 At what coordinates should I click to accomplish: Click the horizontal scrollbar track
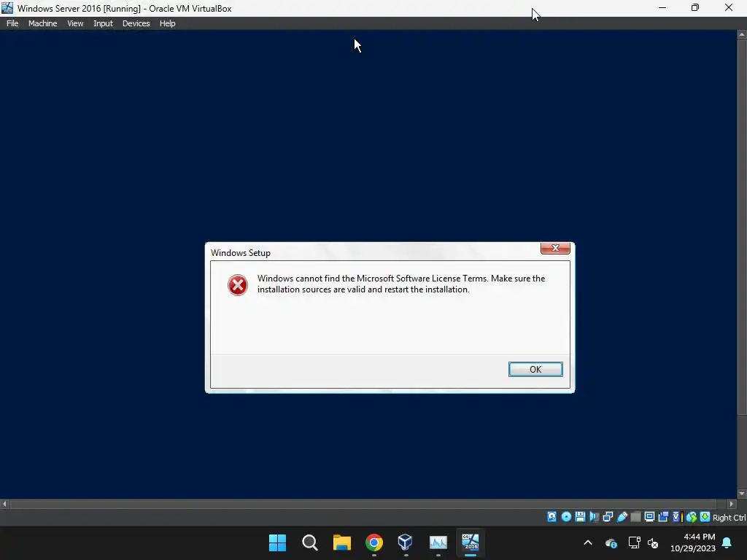coord(368,504)
